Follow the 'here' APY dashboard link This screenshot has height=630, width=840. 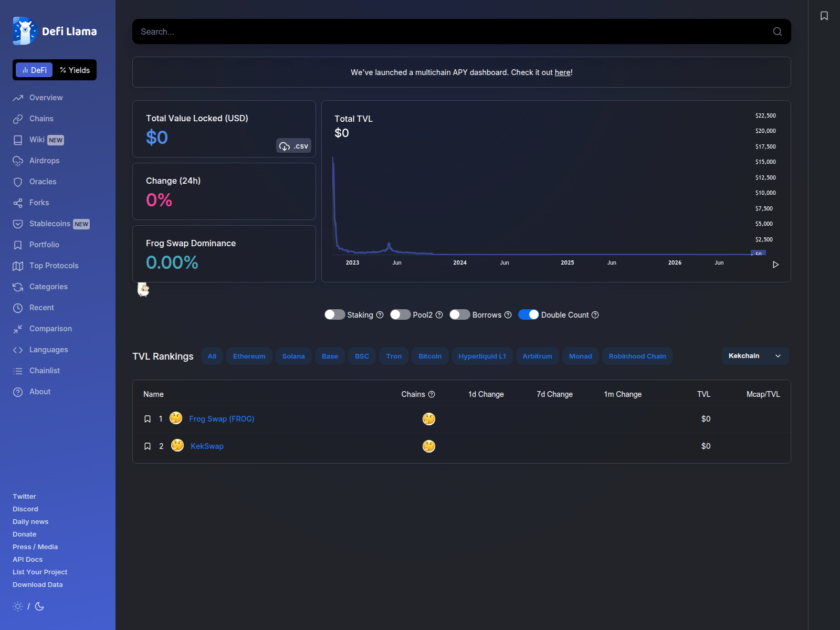coord(562,72)
